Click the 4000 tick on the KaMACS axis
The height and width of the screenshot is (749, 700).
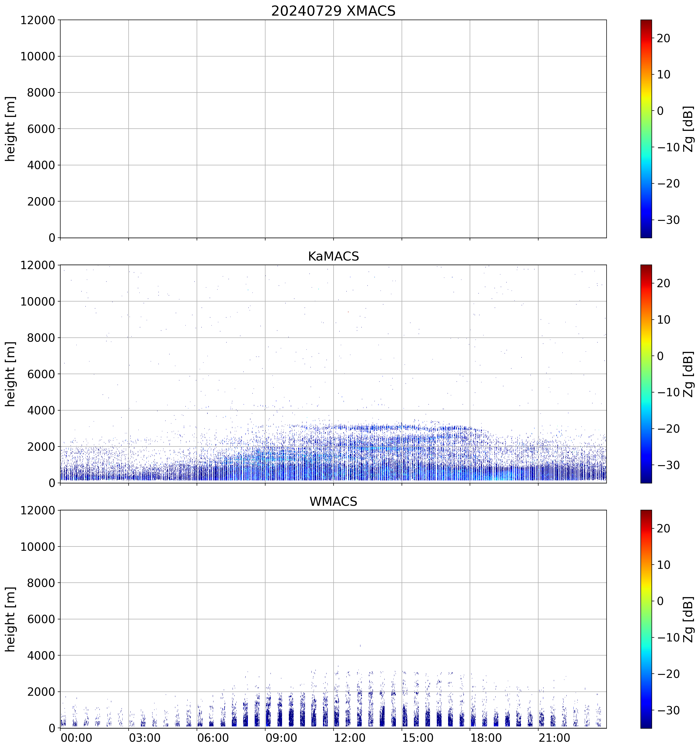click(41, 410)
